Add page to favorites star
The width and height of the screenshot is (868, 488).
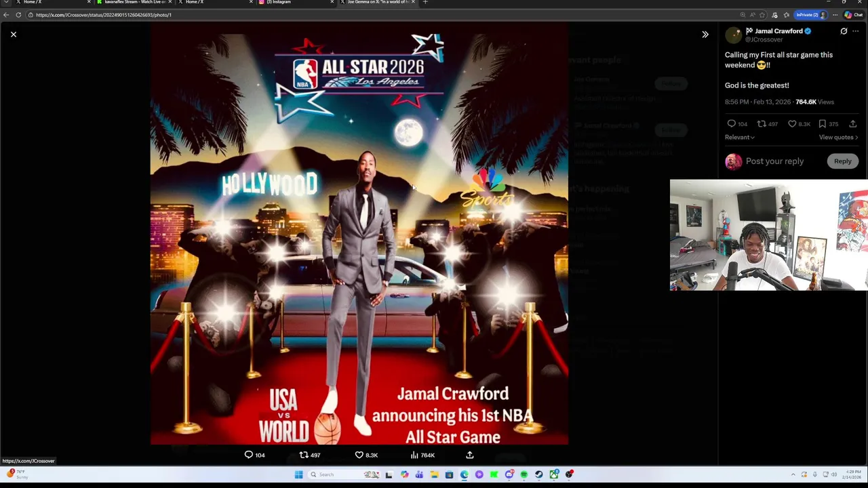point(762,15)
